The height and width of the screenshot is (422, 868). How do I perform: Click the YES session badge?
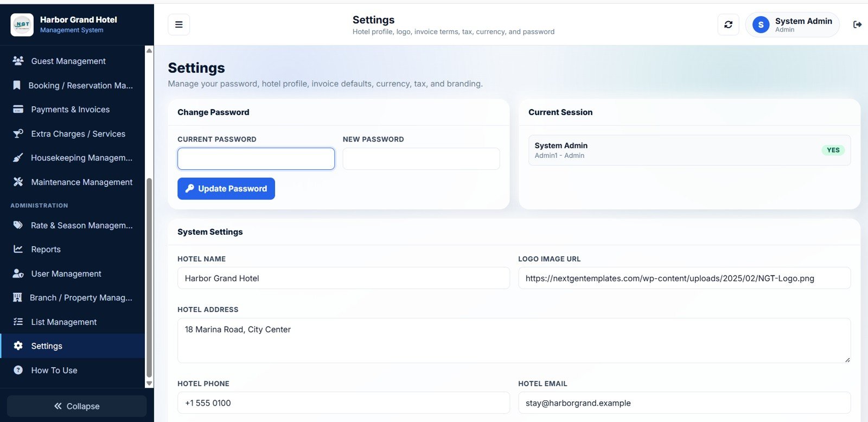pyautogui.click(x=833, y=150)
